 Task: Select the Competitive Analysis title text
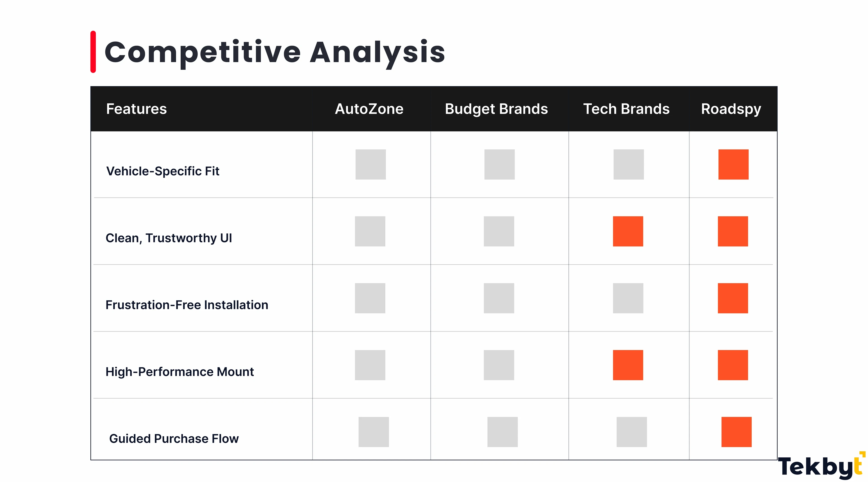275,52
